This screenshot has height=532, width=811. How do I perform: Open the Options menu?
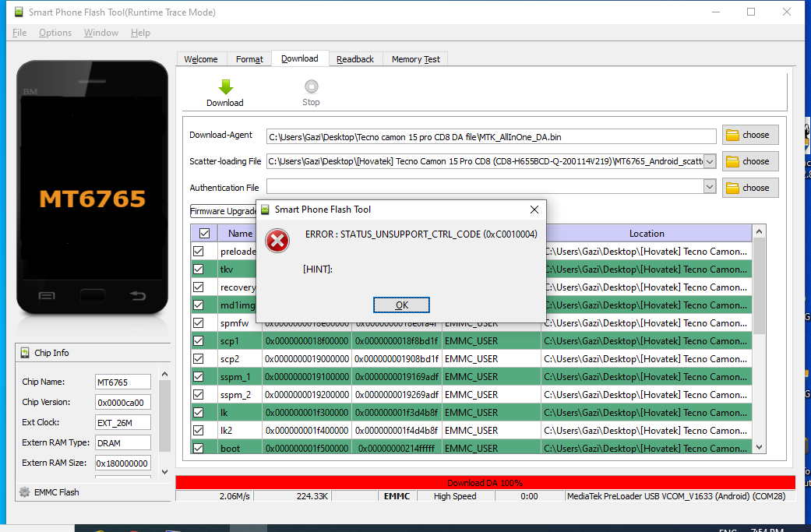pos(55,33)
